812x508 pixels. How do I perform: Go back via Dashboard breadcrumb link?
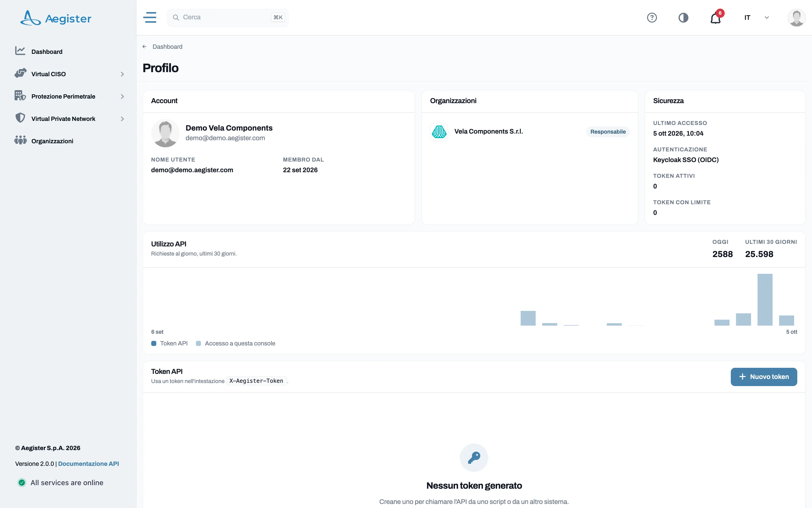coord(167,47)
